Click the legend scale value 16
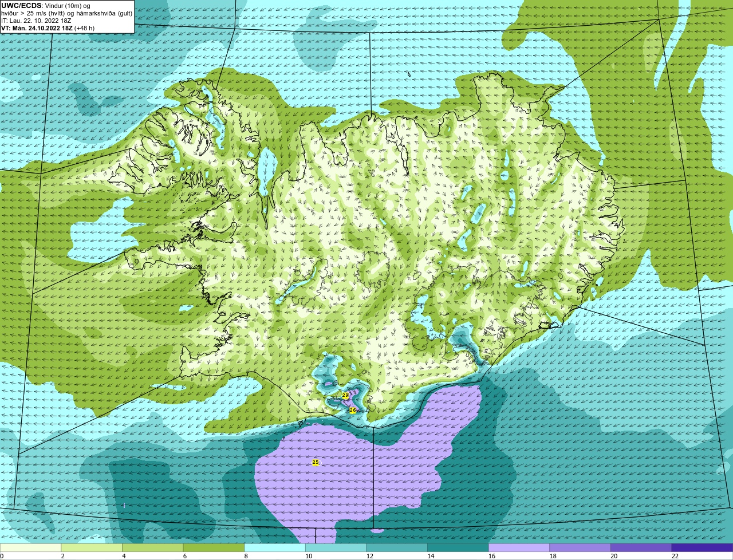Screen dimensions: 733x560 491,556
